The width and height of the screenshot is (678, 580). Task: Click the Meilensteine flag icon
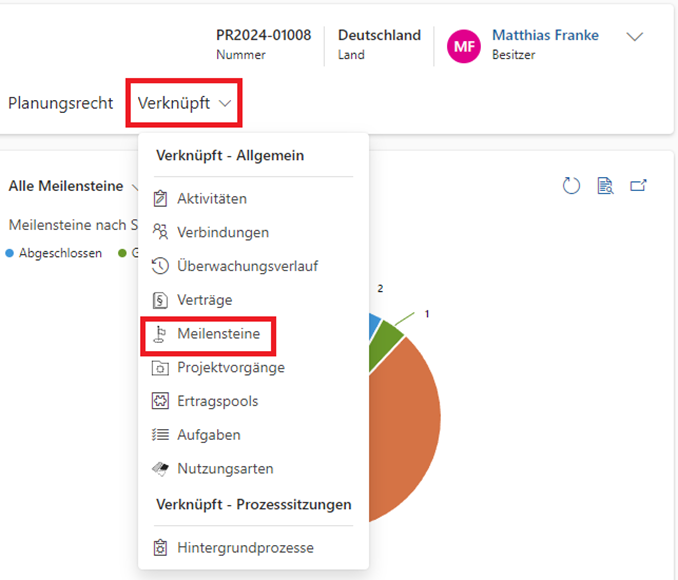(160, 334)
